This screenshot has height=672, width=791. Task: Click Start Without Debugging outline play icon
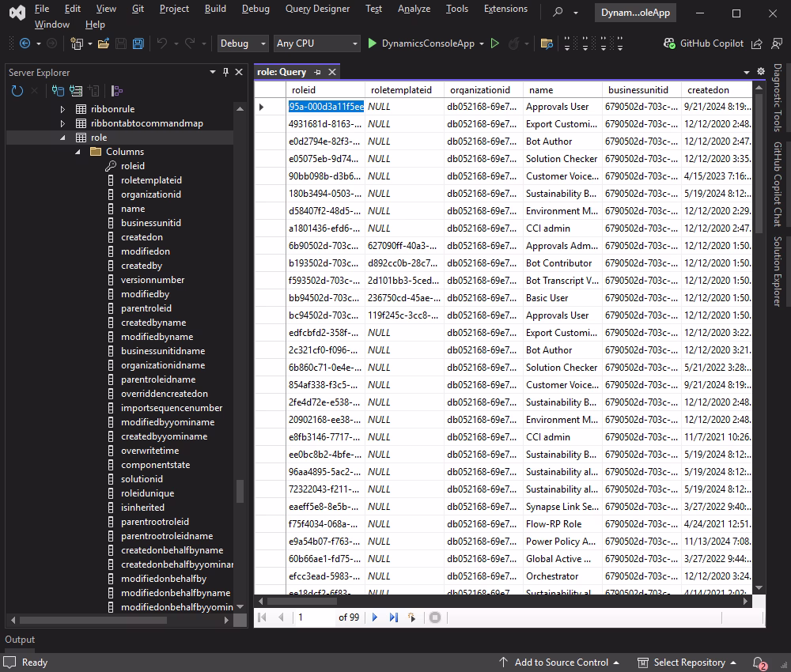[x=495, y=43]
